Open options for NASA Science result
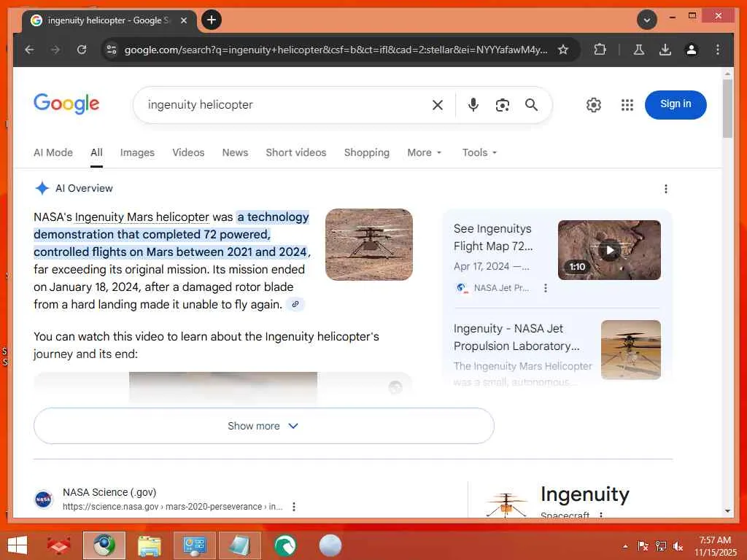The width and height of the screenshot is (747, 560). 294,507
